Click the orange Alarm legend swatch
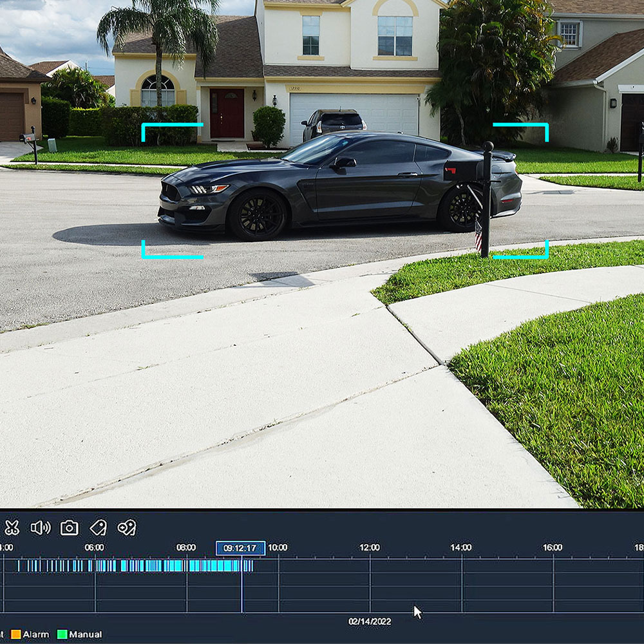Viewport: 644px width, 644px height. pyautogui.click(x=16, y=634)
